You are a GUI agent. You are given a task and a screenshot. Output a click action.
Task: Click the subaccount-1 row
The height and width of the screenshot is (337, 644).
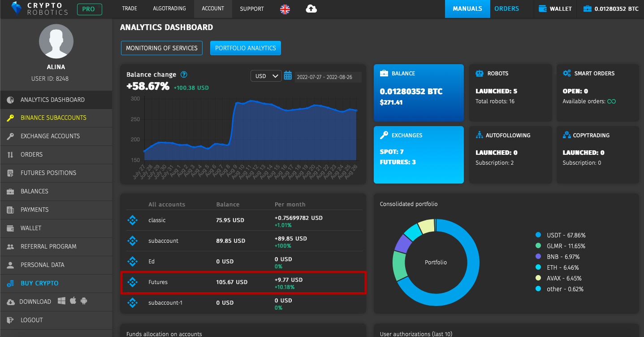tap(244, 303)
